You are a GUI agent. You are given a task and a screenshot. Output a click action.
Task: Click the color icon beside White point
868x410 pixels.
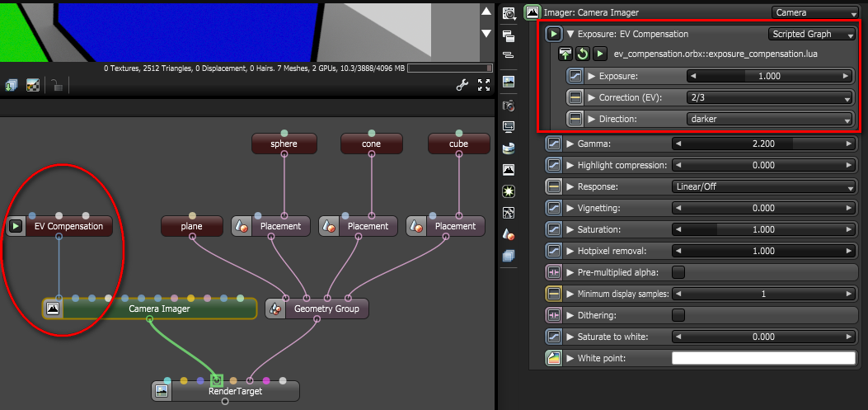(554, 358)
